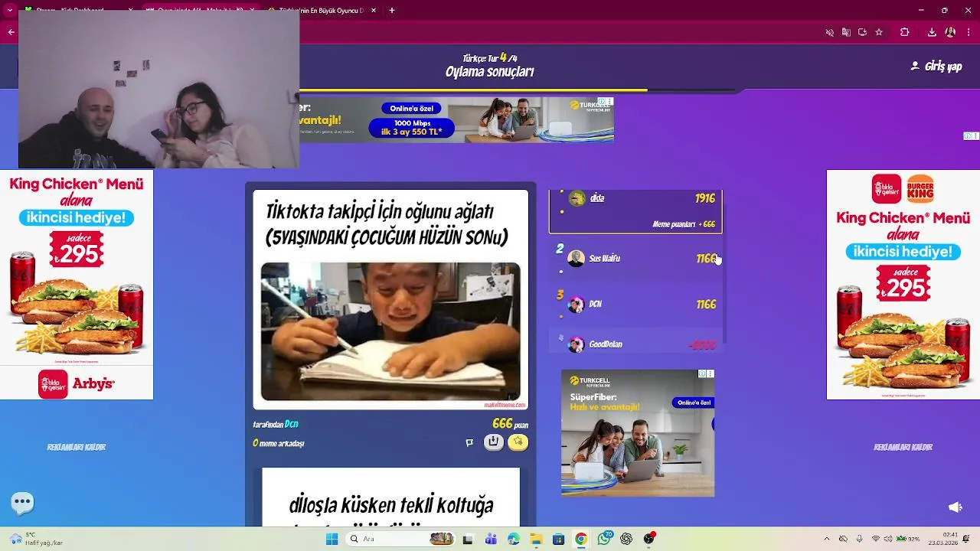
Task: Click the microphone icon in system tray
Action: [859, 539]
